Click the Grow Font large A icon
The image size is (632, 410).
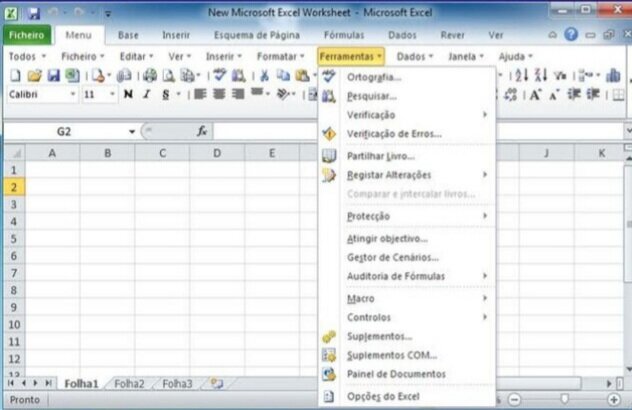pyautogui.click(x=535, y=95)
